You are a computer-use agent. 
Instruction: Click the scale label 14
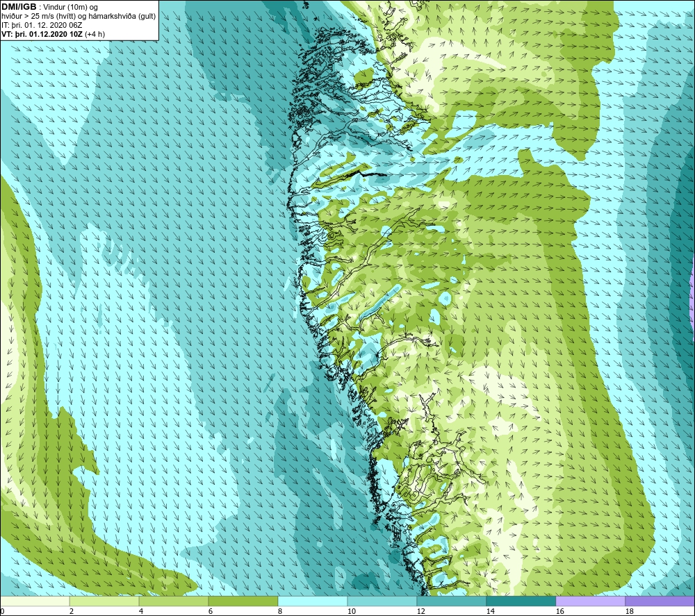pyautogui.click(x=490, y=612)
